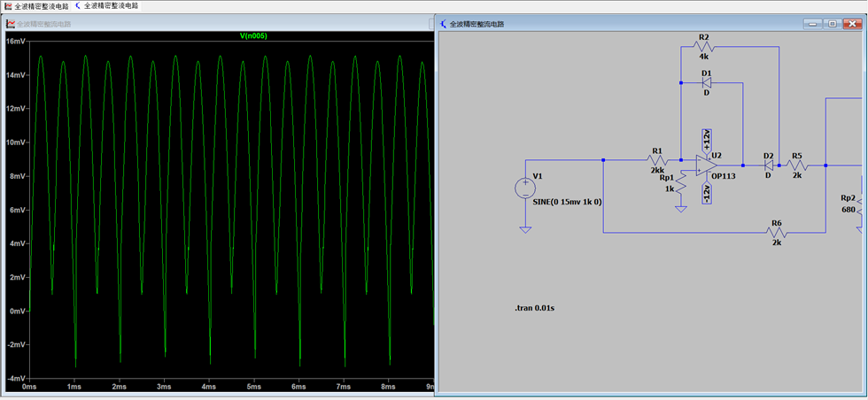868x400 pixels.
Task: Click the 16mV y-axis label
Action: (x=16, y=42)
